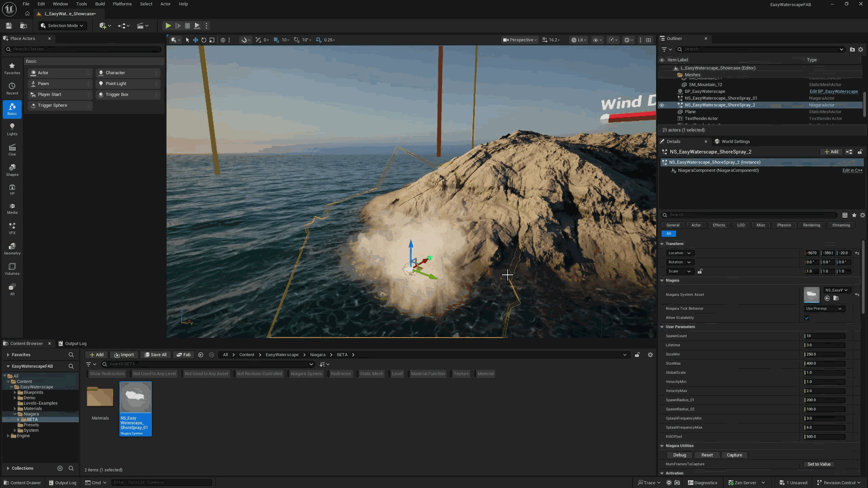This screenshot has width=868, height=488.
Task: Focus the Search Classes input field
Action: coord(84,49)
